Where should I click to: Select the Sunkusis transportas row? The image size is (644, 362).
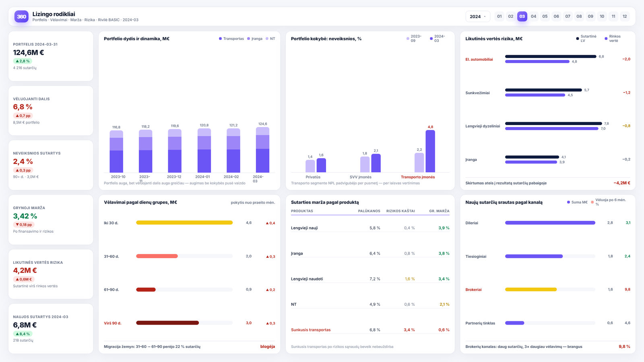pyautogui.click(x=370, y=330)
